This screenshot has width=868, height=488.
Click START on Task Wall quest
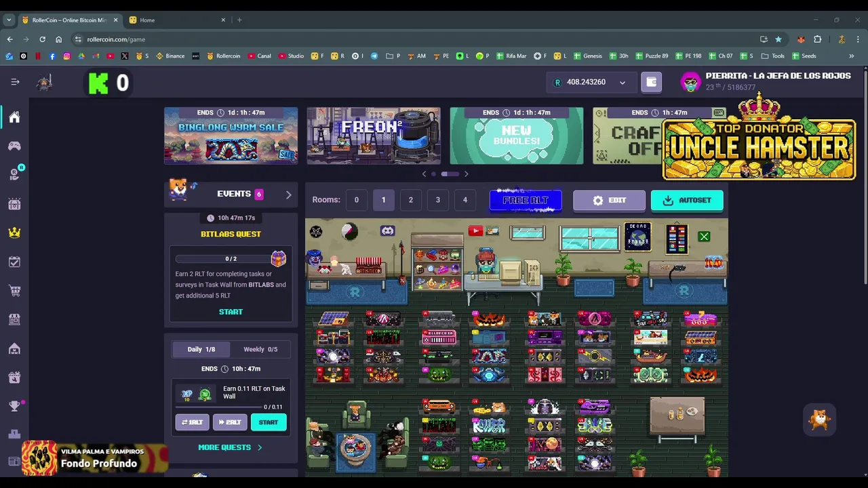pyautogui.click(x=269, y=422)
